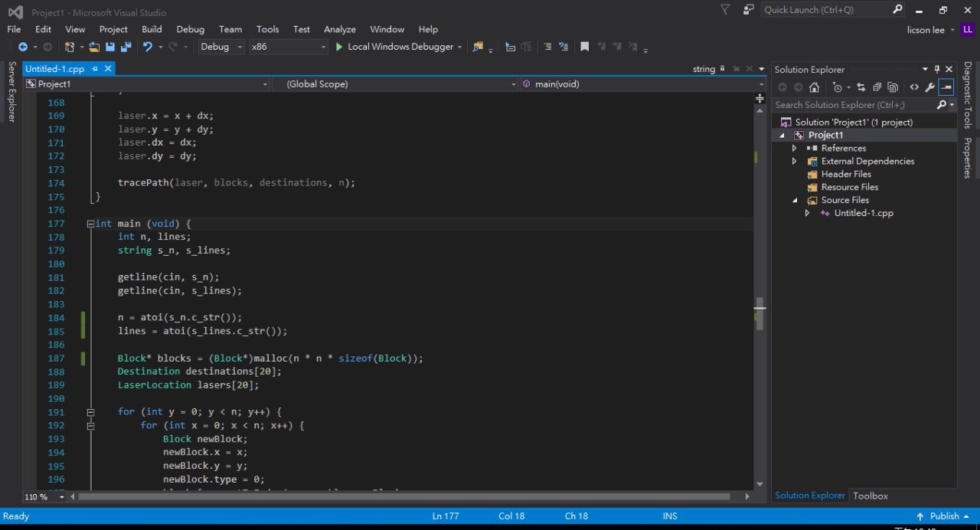
Task: Undo the last edit with the Undo icon
Action: [x=148, y=47]
